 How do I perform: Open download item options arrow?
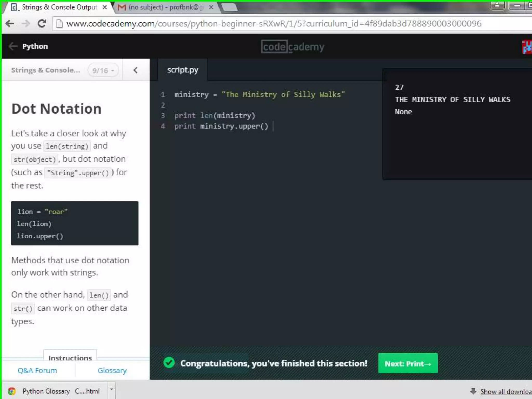[x=111, y=389]
